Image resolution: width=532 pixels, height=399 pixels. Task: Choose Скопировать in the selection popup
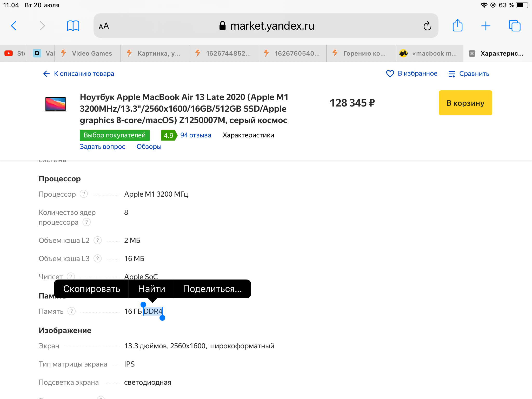click(x=91, y=289)
